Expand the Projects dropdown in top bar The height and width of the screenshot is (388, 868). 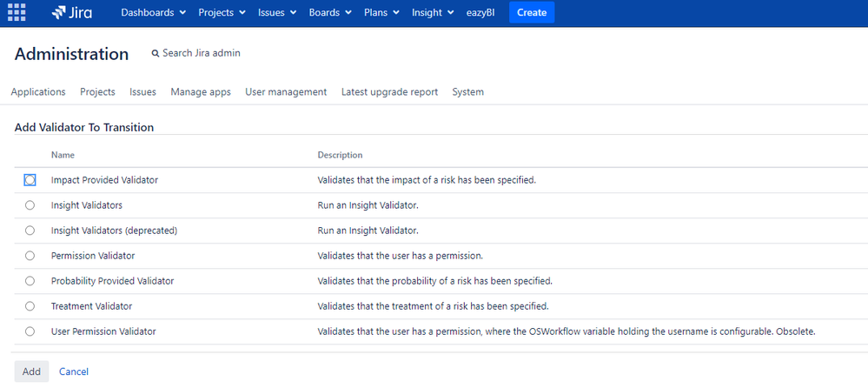(222, 12)
